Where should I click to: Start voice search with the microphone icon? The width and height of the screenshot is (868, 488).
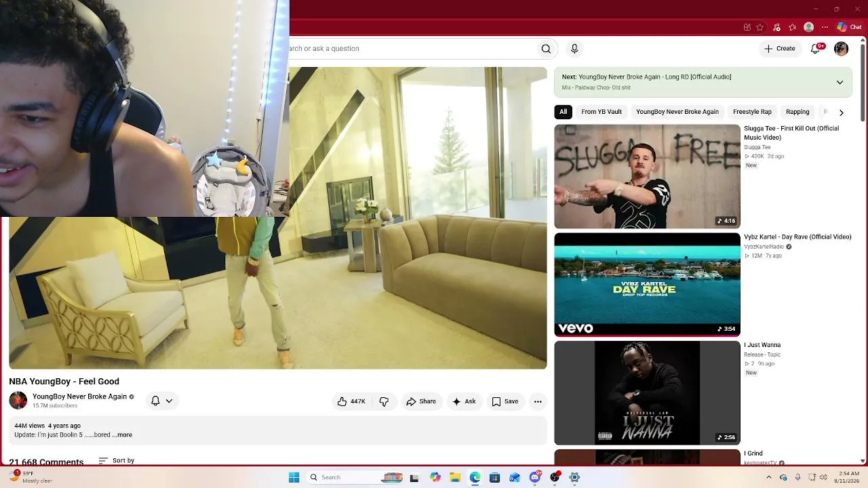(x=574, y=49)
